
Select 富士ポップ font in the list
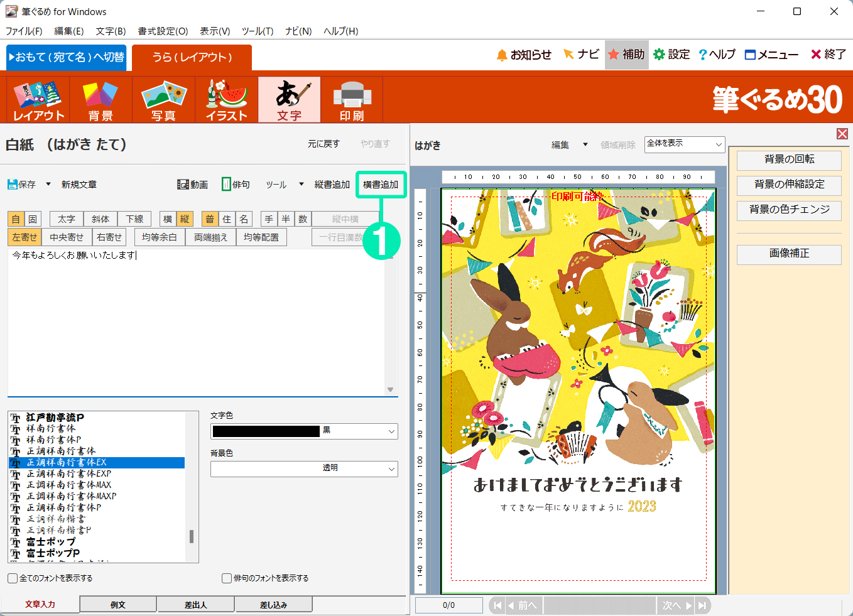point(51,541)
